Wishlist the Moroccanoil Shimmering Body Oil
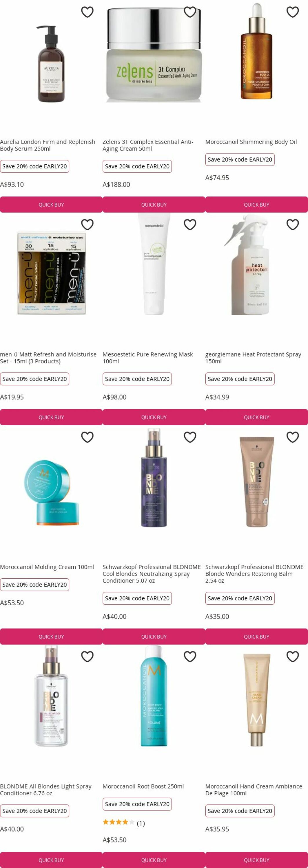Viewport: 308px width, 868px height. pos(292,12)
